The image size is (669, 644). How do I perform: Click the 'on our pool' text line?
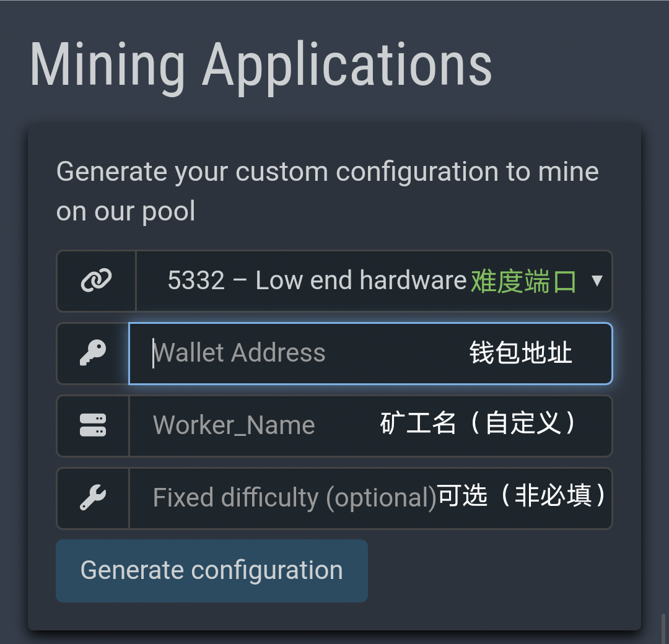point(126,212)
